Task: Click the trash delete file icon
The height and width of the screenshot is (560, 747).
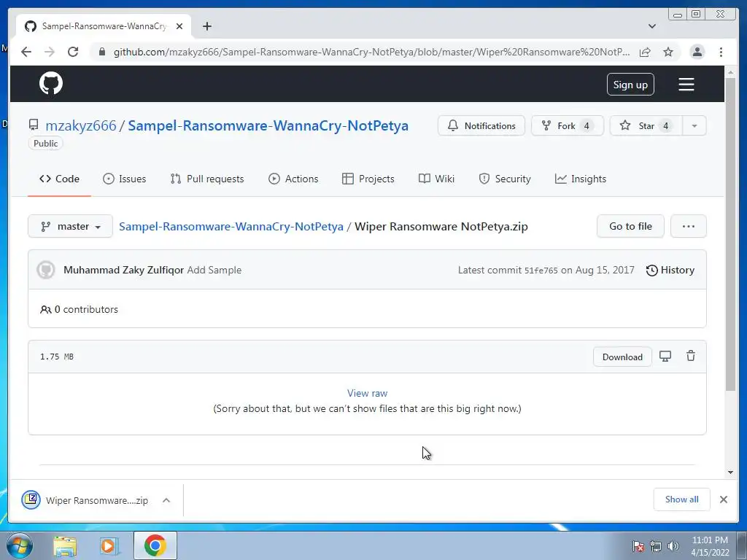Action: [x=690, y=356]
